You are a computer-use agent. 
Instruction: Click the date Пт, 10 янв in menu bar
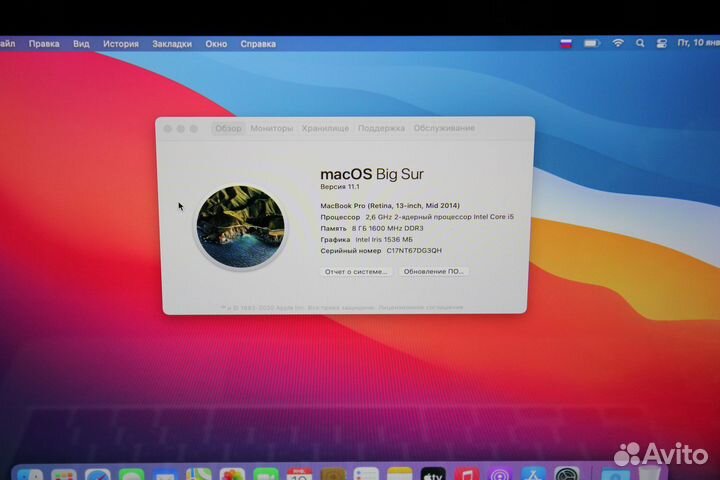(698, 43)
